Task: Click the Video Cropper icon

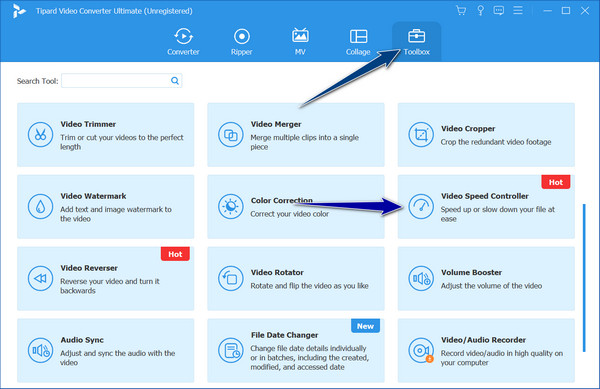Action: [x=421, y=135]
